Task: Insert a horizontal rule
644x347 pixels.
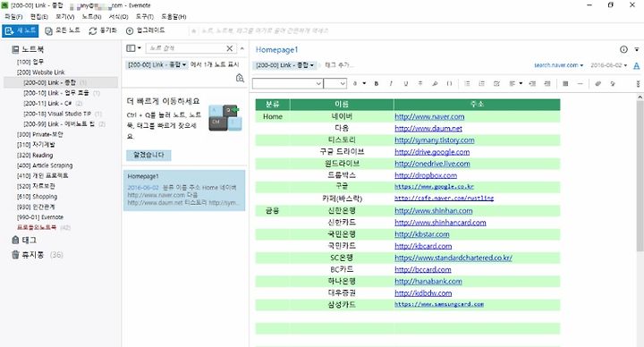Action: pos(580,83)
